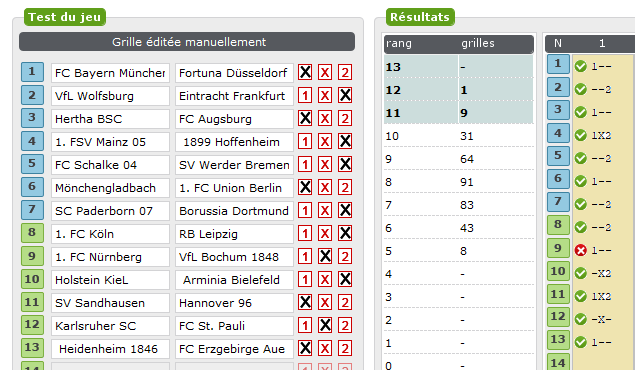
Task: Click green check icon on results row 13
Action: point(580,342)
